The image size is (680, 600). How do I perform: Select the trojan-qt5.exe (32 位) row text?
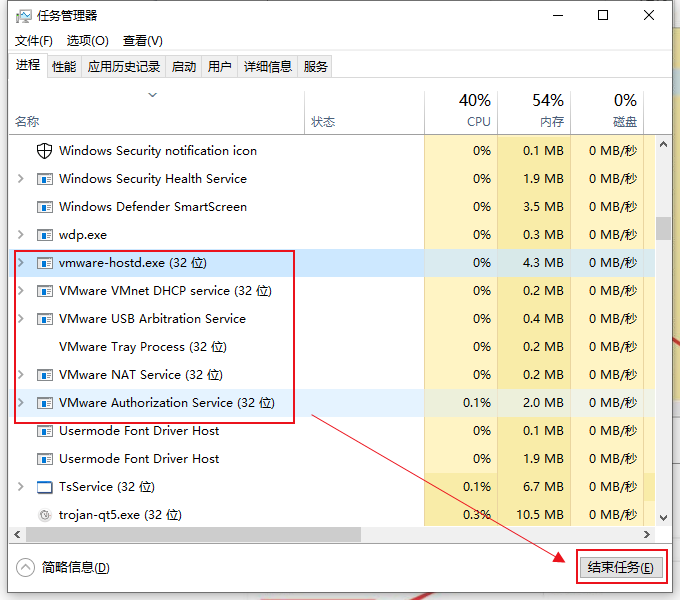pyautogui.click(x=120, y=515)
